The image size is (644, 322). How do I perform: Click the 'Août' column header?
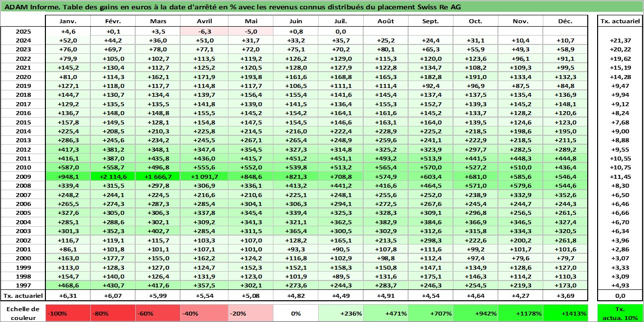point(386,21)
